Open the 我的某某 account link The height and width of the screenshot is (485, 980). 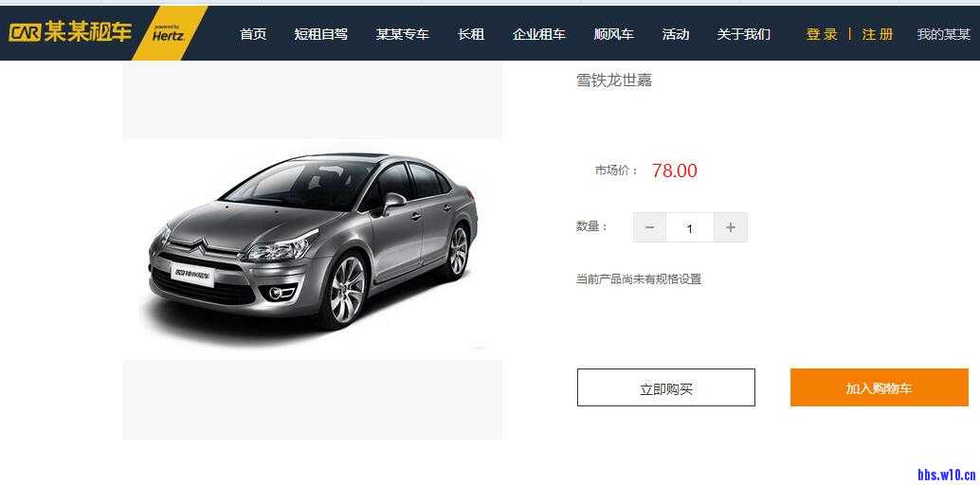tap(944, 34)
